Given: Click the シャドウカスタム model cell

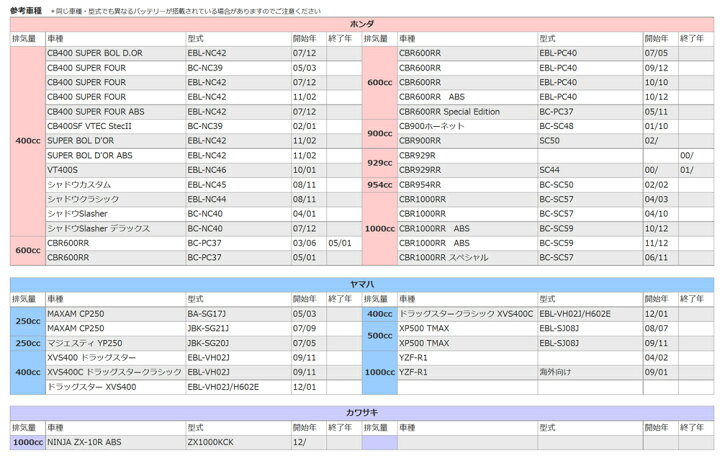Looking at the screenshot, I should click(x=116, y=185).
